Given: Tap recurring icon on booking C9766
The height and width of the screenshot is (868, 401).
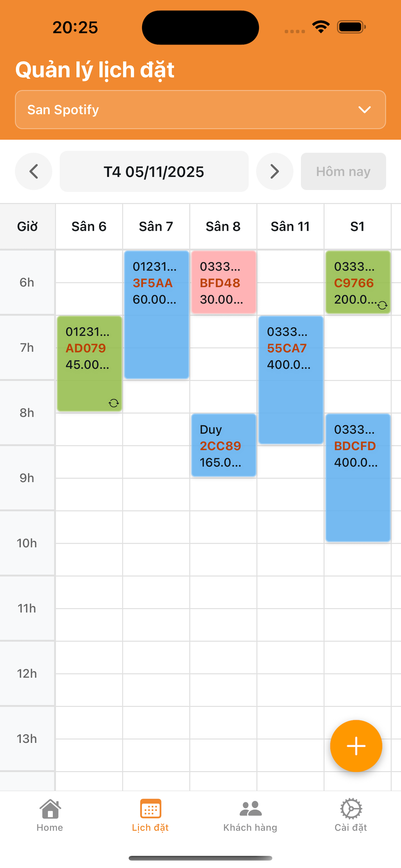Looking at the screenshot, I should point(382,305).
